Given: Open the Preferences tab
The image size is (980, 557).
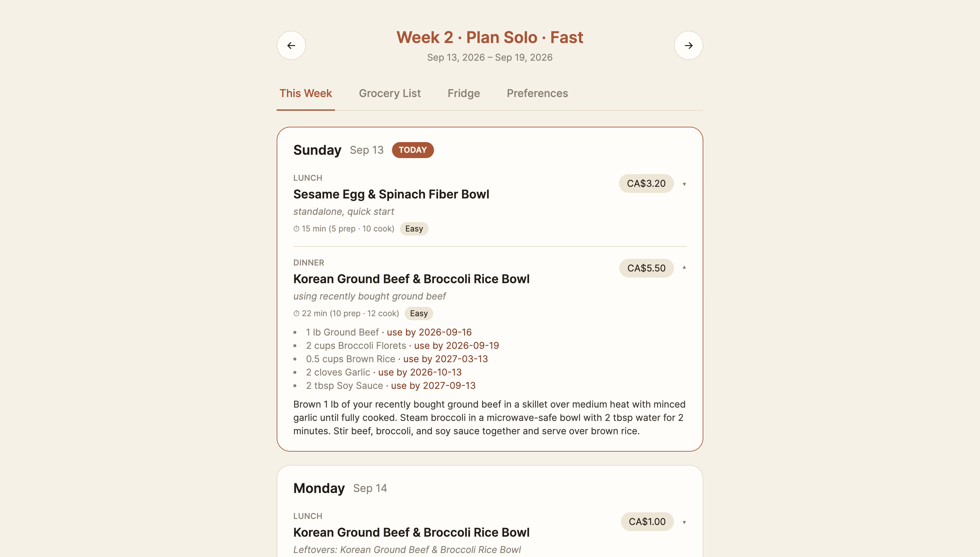Looking at the screenshot, I should pos(537,93).
